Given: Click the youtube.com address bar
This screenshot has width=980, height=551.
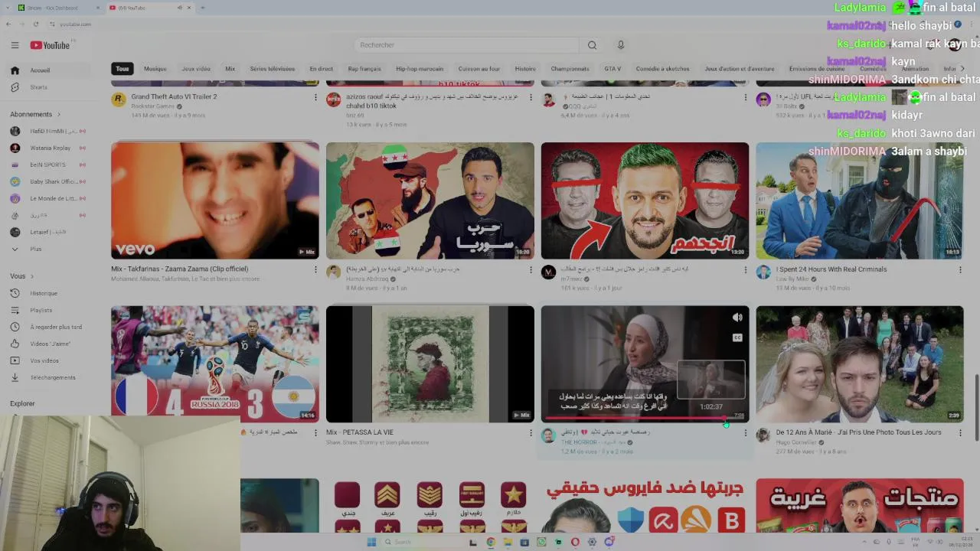Looking at the screenshot, I should coord(76,24).
